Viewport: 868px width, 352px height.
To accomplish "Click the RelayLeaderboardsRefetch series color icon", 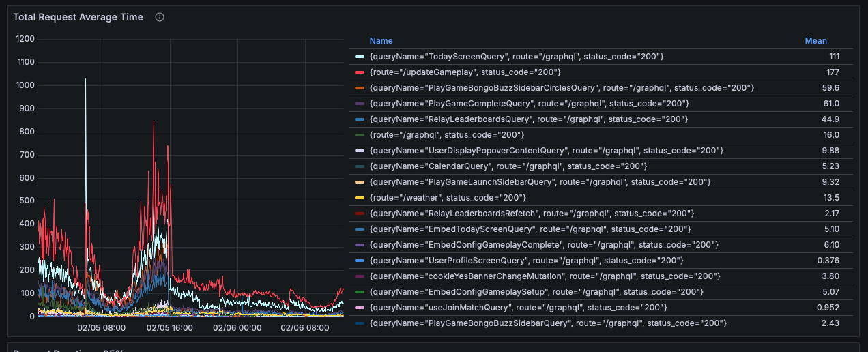I will 360,214.
